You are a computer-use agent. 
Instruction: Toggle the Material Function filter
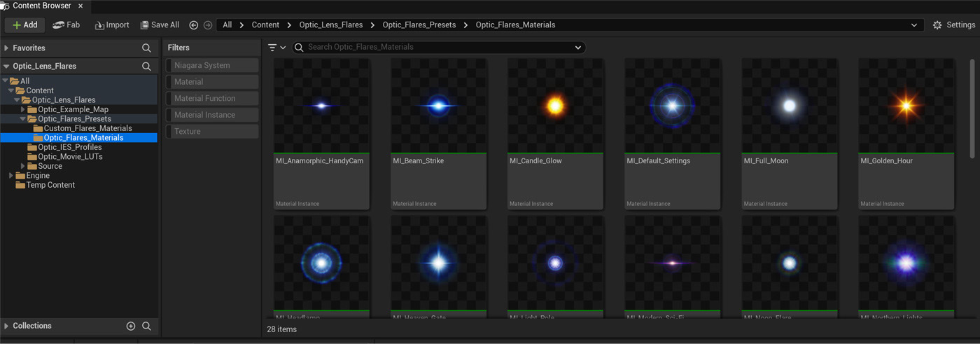[x=212, y=98]
